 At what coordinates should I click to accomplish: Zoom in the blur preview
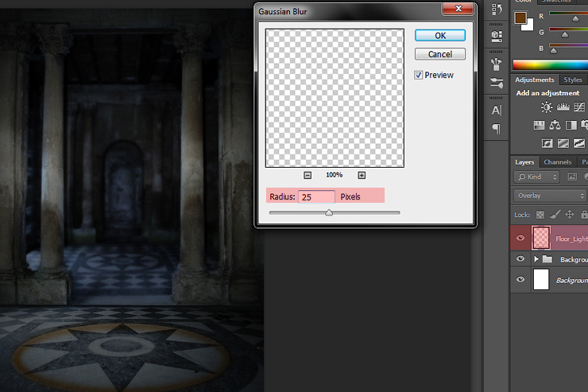click(362, 175)
